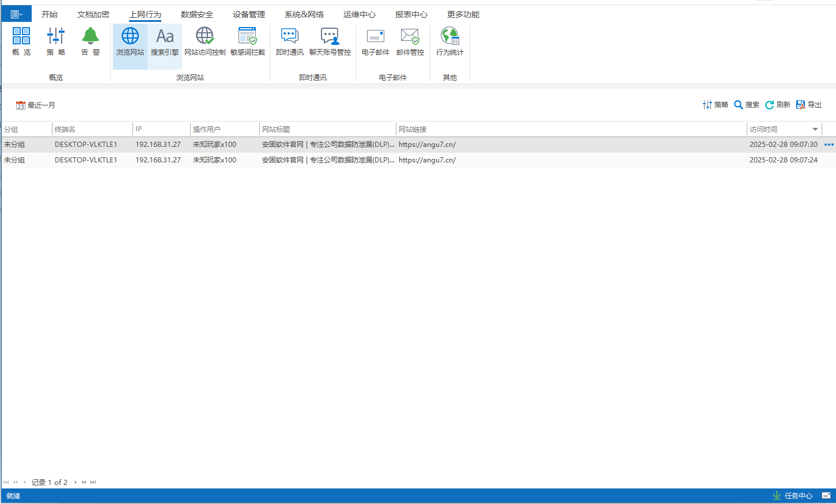Screen dimensions: 836x504
Task: Open the 告警 alert bell icon
Action: 90,41
